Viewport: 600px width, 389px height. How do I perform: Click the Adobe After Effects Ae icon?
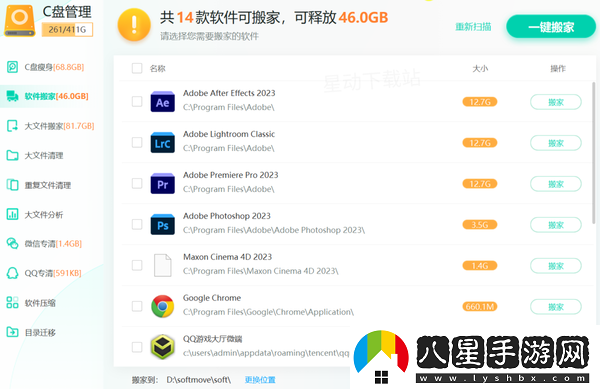[163, 102]
